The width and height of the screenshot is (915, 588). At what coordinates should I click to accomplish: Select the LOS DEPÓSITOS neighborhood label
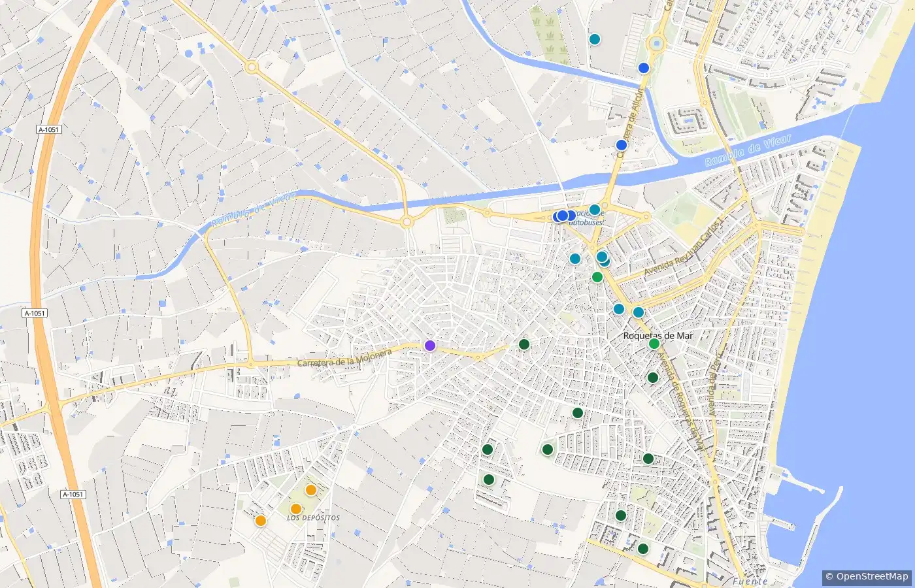click(314, 518)
